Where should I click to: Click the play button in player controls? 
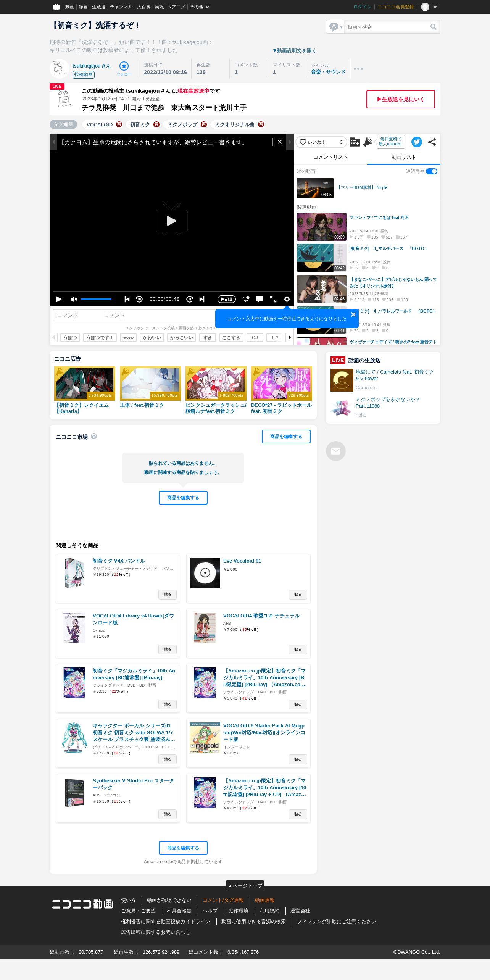[x=58, y=299]
